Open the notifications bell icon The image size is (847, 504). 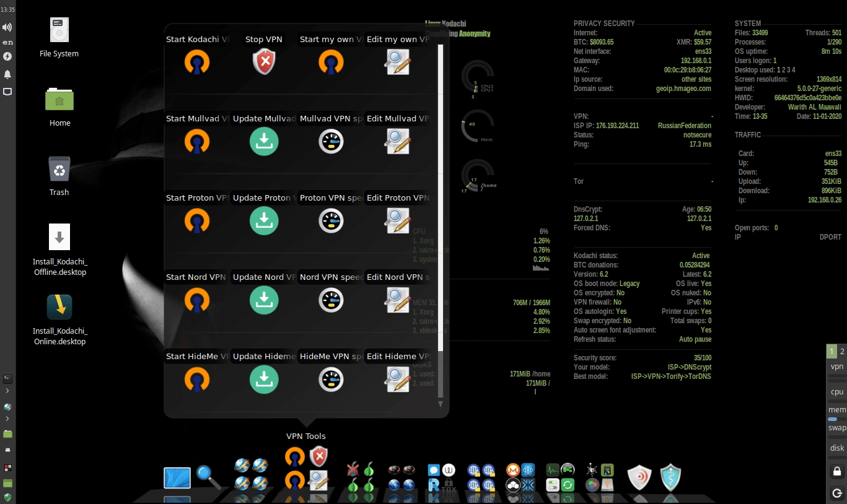click(7, 74)
